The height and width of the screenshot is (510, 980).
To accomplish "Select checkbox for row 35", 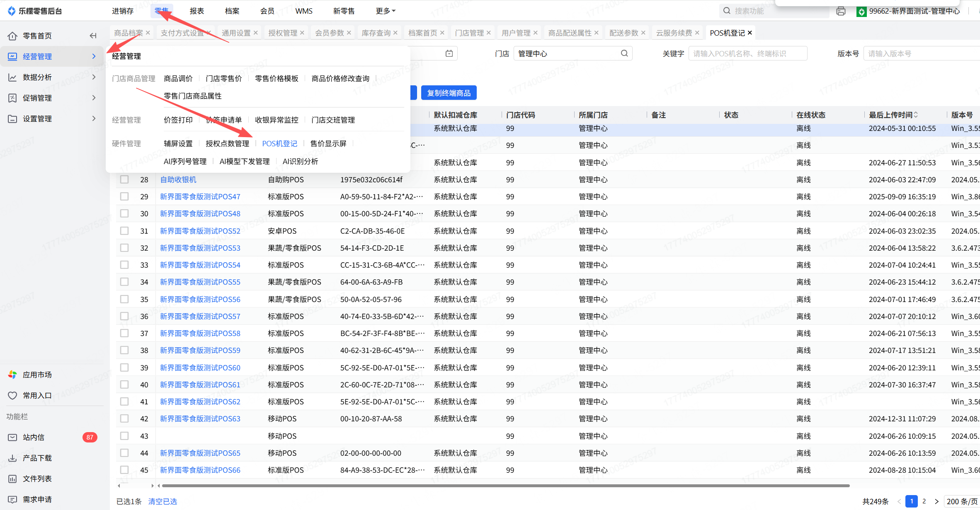I will pyautogui.click(x=124, y=299).
